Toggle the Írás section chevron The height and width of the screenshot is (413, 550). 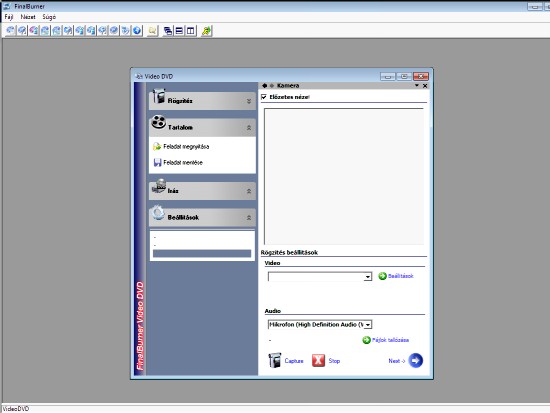[x=249, y=191]
